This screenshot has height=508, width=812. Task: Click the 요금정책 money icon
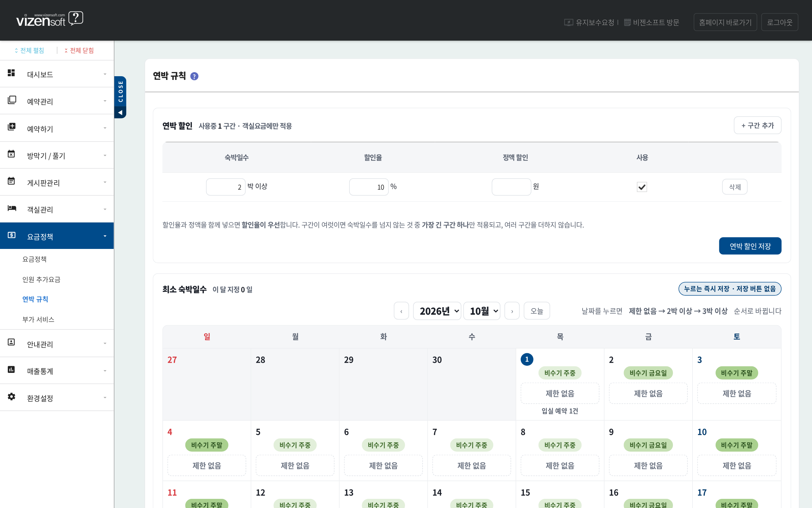coord(12,235)
